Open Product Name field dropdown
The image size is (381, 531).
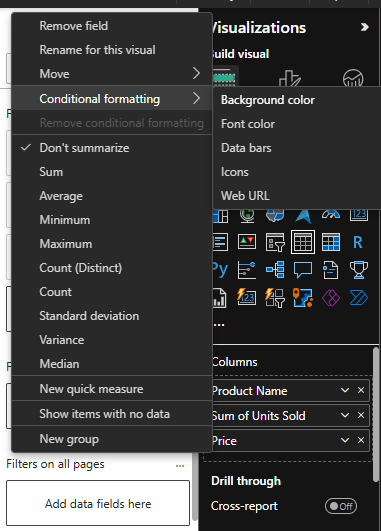click(x=345, y=390)
